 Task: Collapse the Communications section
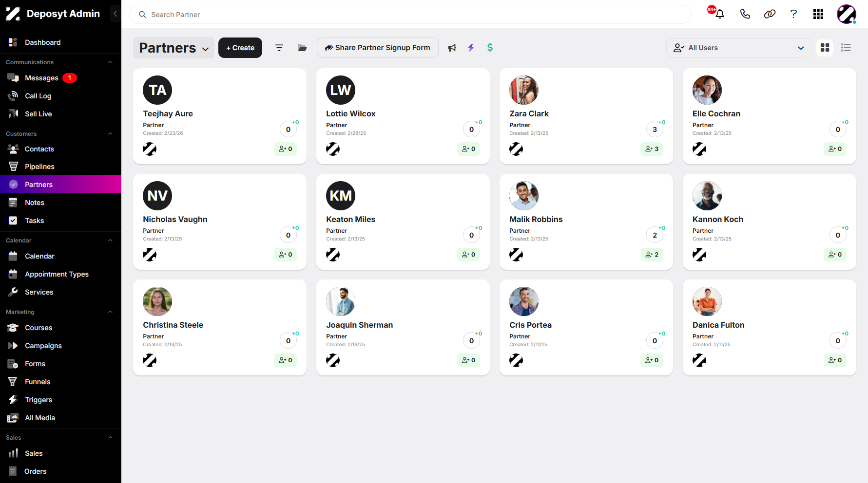point(110,62)
